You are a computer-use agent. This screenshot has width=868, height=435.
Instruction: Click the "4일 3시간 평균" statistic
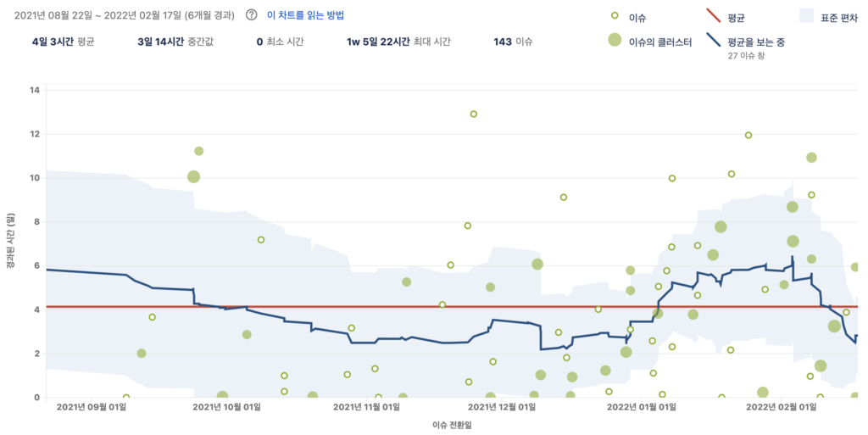pos(63,42)
